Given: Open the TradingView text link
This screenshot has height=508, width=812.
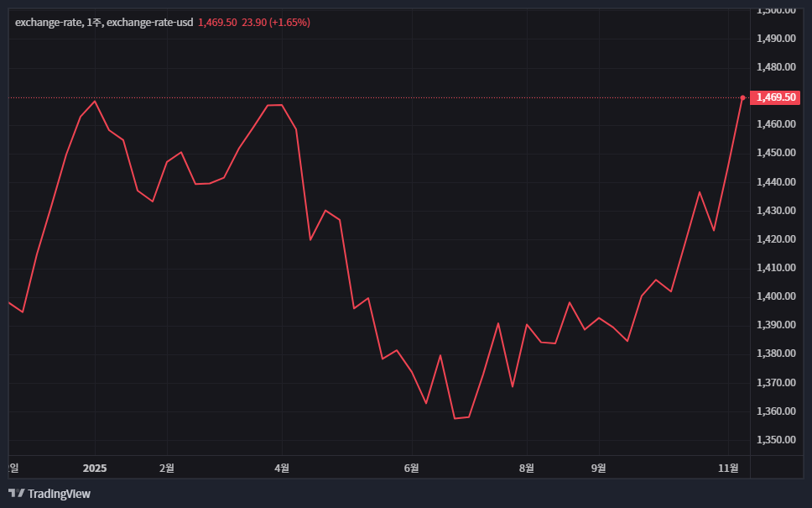Looking at the screenshot, I should coord(59,494).
